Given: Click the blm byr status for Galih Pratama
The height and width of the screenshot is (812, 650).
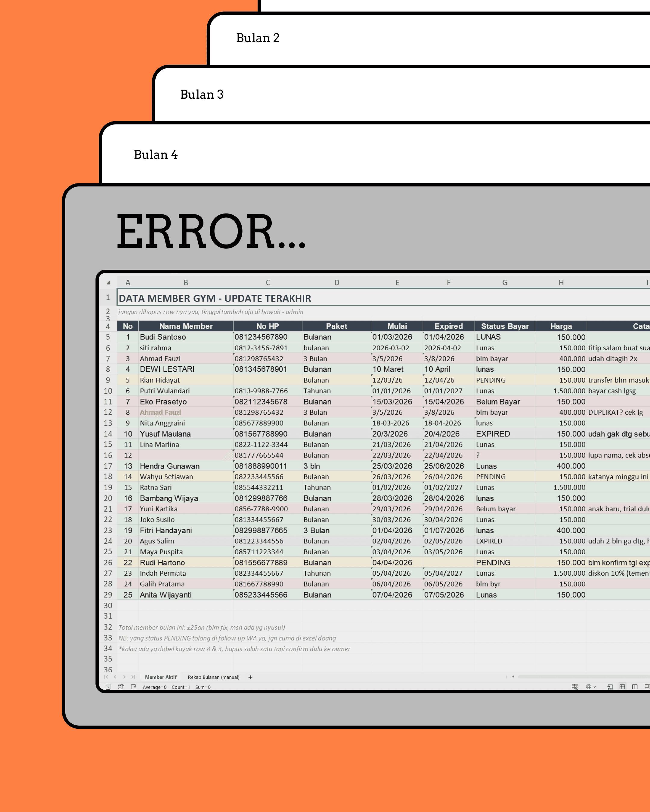Looking at the screenshot, I should pyautogui.click(x=505, y=584).
